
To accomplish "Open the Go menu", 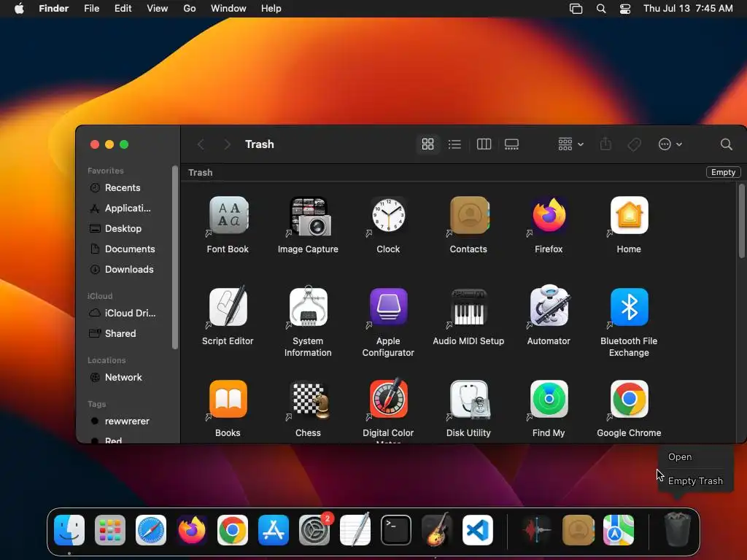I will pyautogui.click(x=190, y=9).
